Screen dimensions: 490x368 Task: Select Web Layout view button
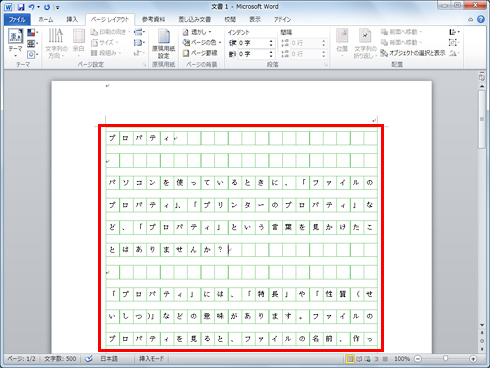[x=367, y=359]
